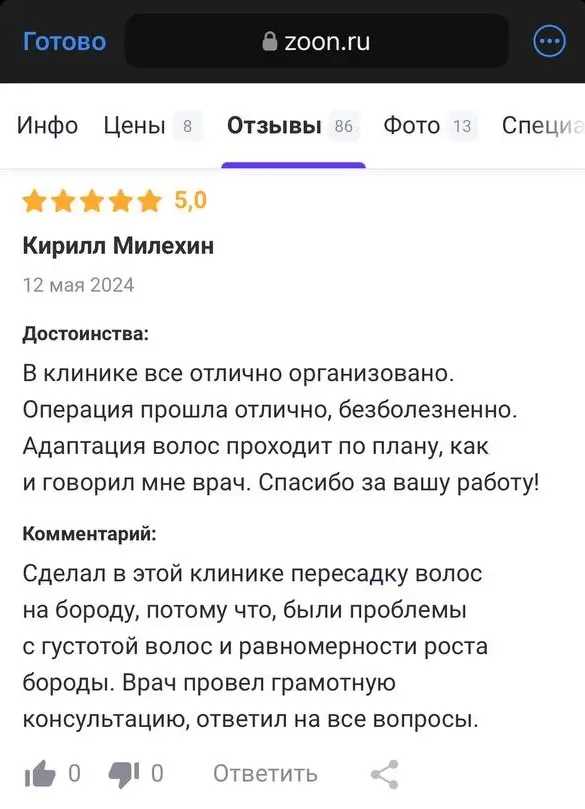
Task: Click the review date 12 мая 2024
Action: 78,285
